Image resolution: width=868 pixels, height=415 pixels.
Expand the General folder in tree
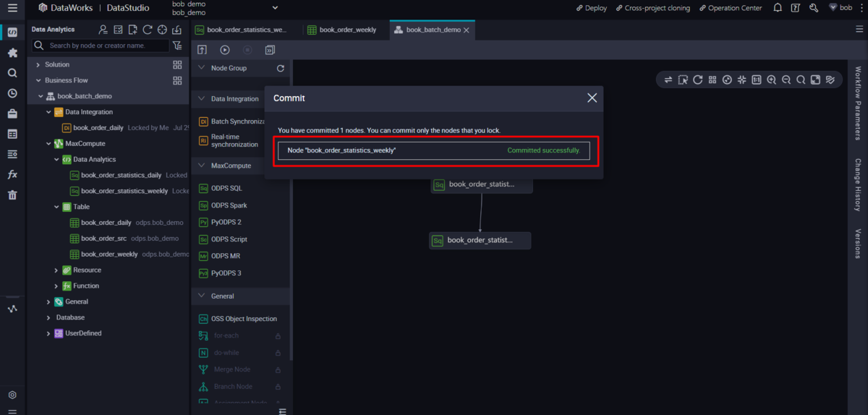tap(48, 302)
